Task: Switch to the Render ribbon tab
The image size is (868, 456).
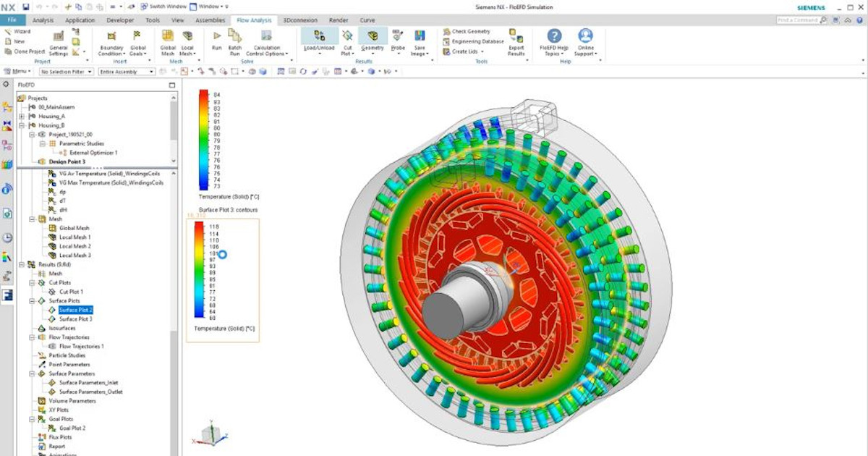Action: click(x=338, y=20)
